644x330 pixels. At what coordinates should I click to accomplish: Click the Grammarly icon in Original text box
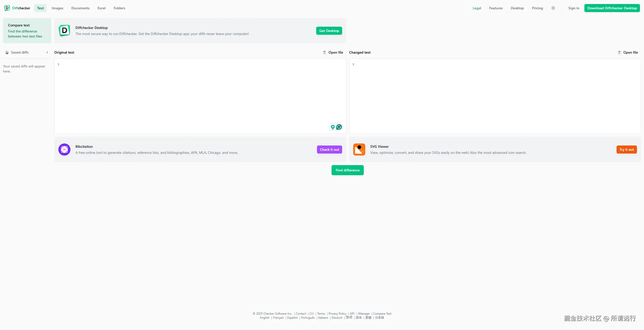[339, 127]
